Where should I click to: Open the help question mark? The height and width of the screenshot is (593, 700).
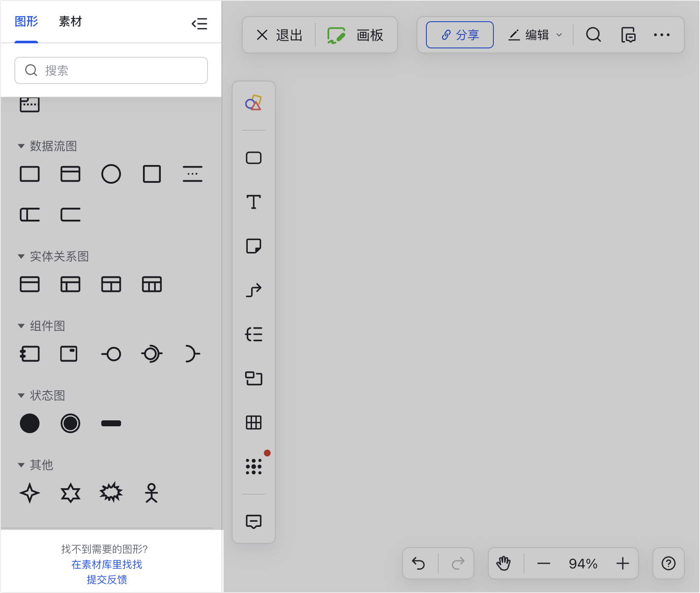click(x=669, y=564)
